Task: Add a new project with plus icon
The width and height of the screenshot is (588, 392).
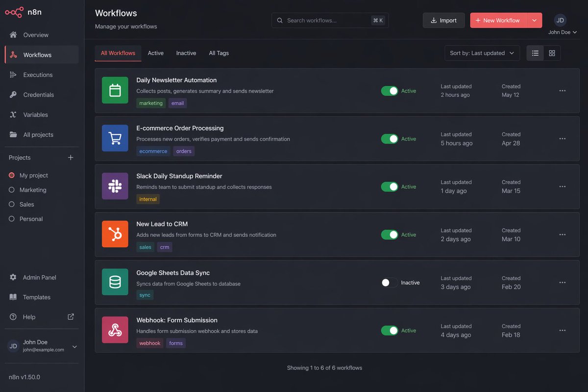Action: 71,158
